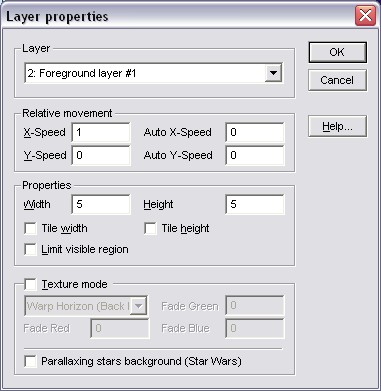Screen dimensions: 381x391
Task: Toggle Limit visible region checkbox
Action: tap(31, 249)
